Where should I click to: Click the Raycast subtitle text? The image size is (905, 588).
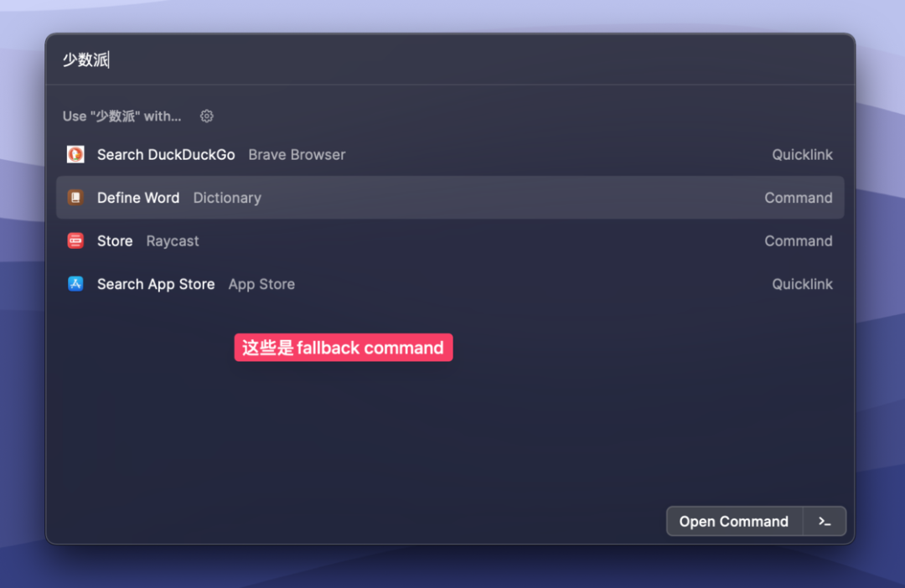pyautogui.click(x=173, y=241)
